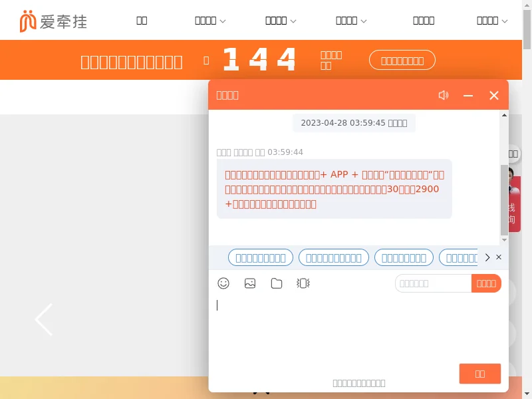
Task: Select the third quick-reply suggestion chip
Action: pos(404,258)
